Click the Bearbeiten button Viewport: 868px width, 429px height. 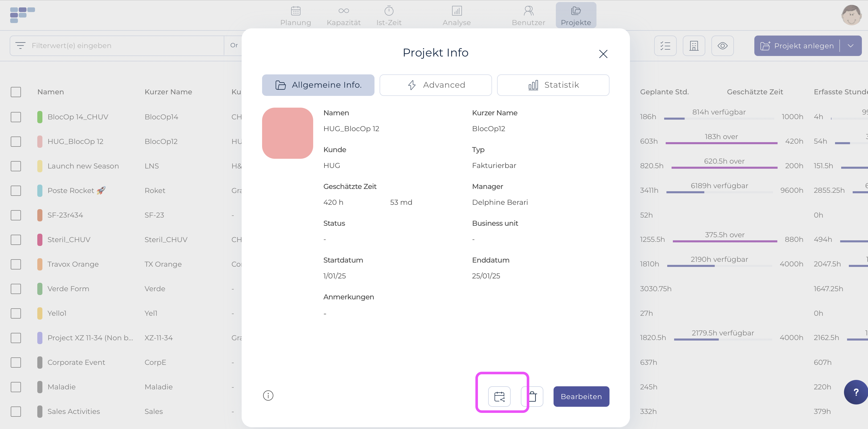point(581,396)
